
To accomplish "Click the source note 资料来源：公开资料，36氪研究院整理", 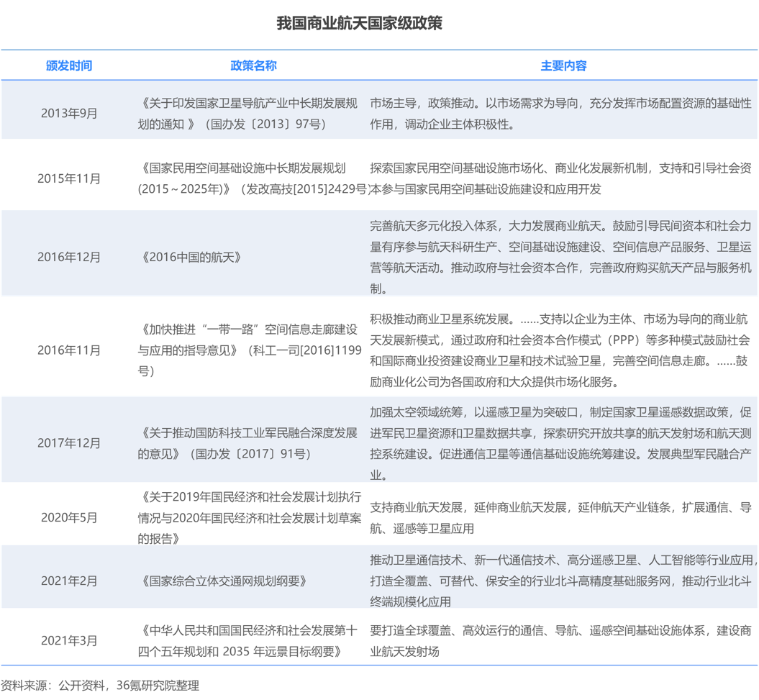I will click(100, 686).
